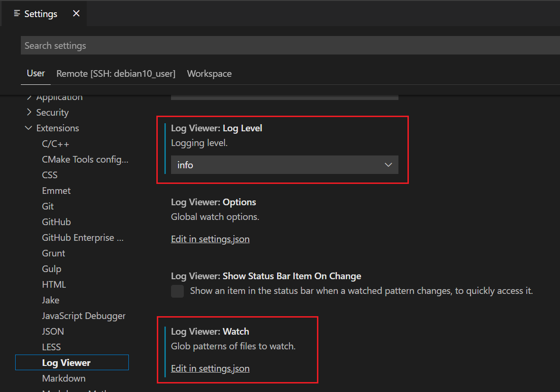Enable Show Status Bar Item On Change
This screenshot has height=392, width=560.
(x=177, y=291)
